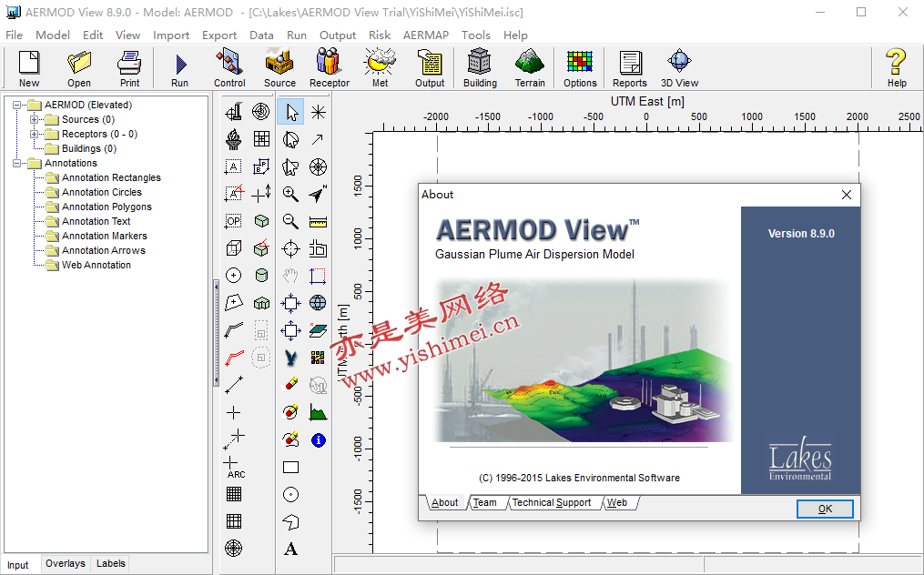Open the File menu

coord(15,35)
